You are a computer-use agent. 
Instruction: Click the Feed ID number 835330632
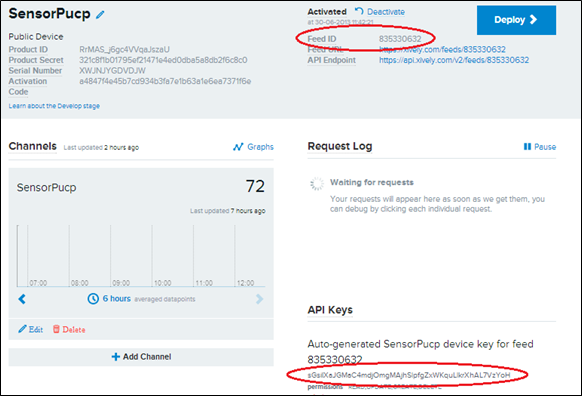(400, 39)
